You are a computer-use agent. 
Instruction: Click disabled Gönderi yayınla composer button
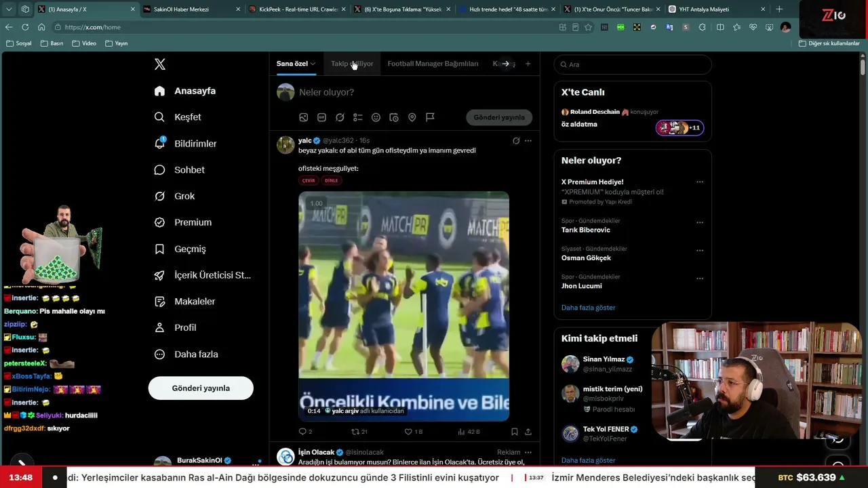[499, 117]
